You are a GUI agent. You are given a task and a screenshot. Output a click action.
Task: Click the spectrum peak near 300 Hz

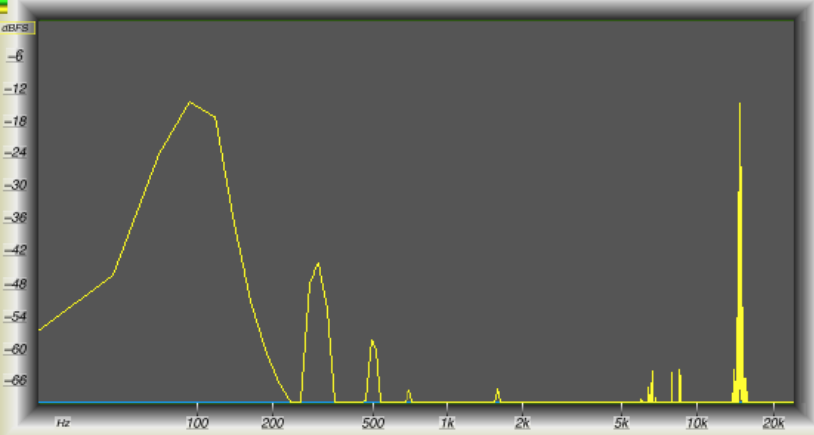tap(318, 264)
